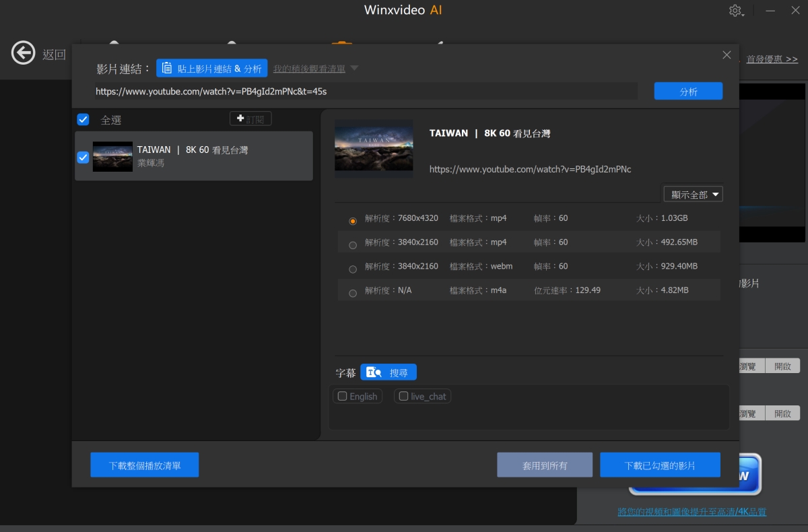Minimize the Winxvideo AI window
This screenshot has height=532, width=808.
click(770, 11)
